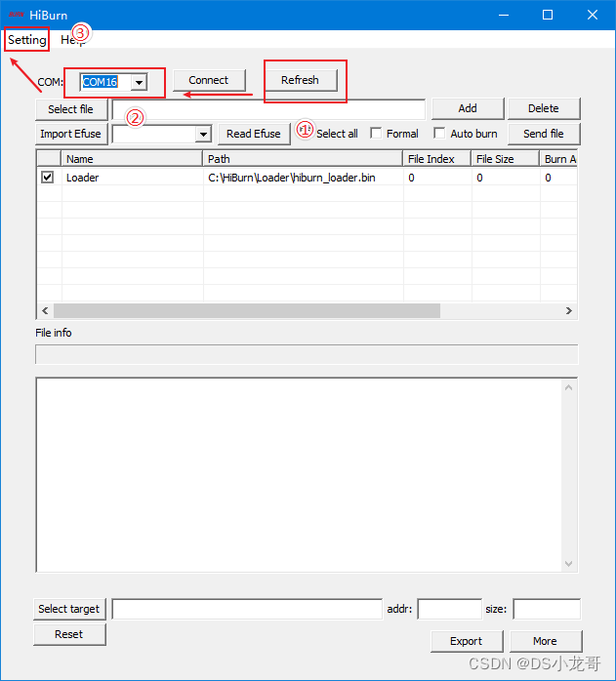Click the size input field

(x=547, y=610)
